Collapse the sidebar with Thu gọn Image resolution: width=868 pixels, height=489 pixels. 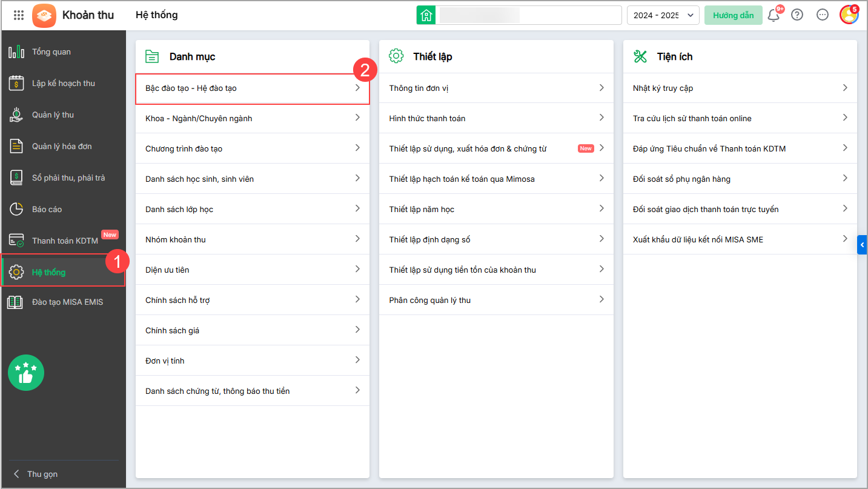point(36,474)
